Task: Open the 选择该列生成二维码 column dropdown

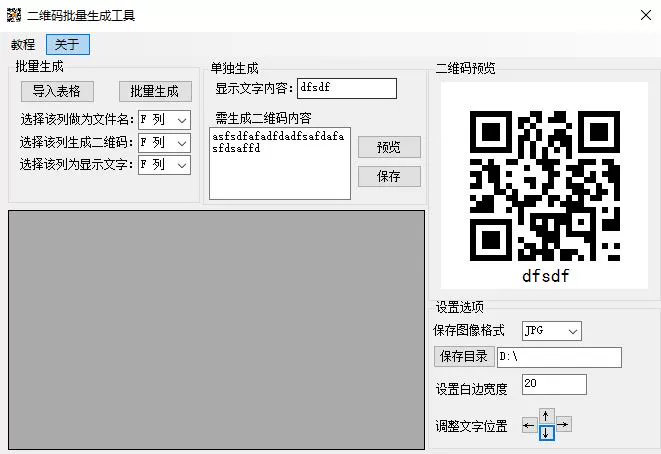Action: click(x=164, y=143)
